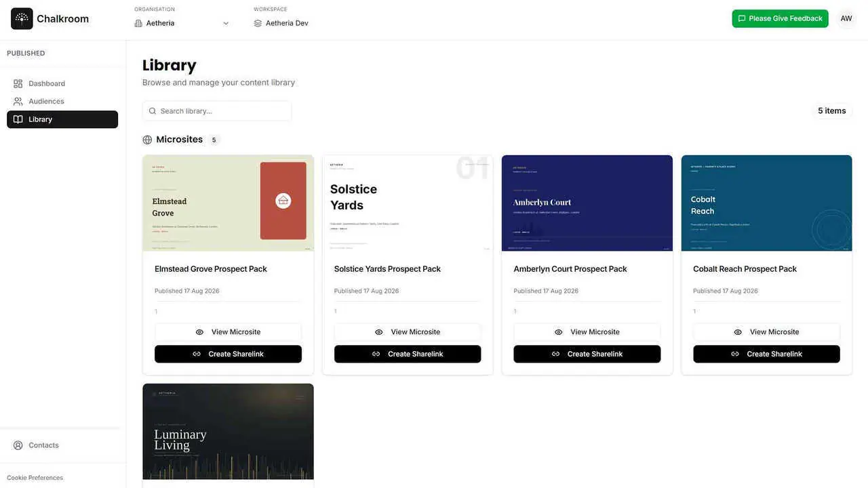868x488 pixels.
Task: Open Cookie Preferences link
Action: pos(35,478)
